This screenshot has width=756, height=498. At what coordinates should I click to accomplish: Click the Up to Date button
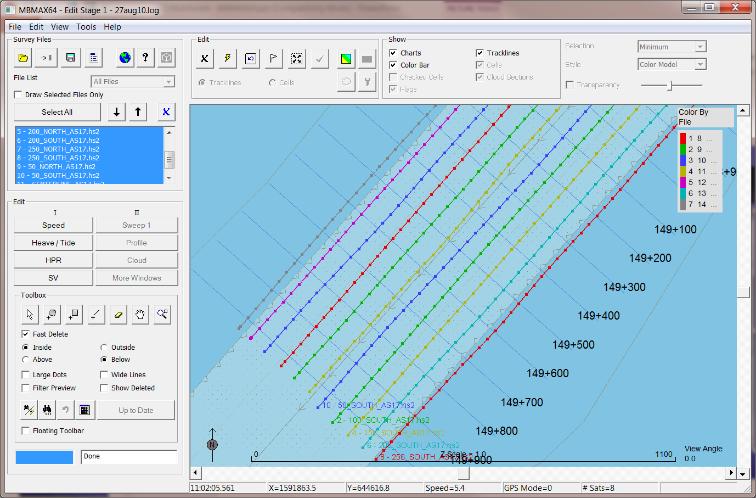136,410
